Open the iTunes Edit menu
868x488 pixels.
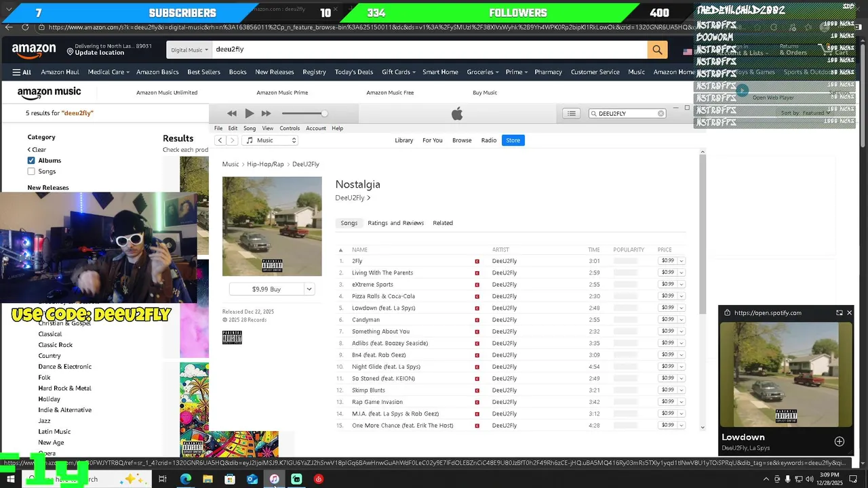(x=233, y=128)
